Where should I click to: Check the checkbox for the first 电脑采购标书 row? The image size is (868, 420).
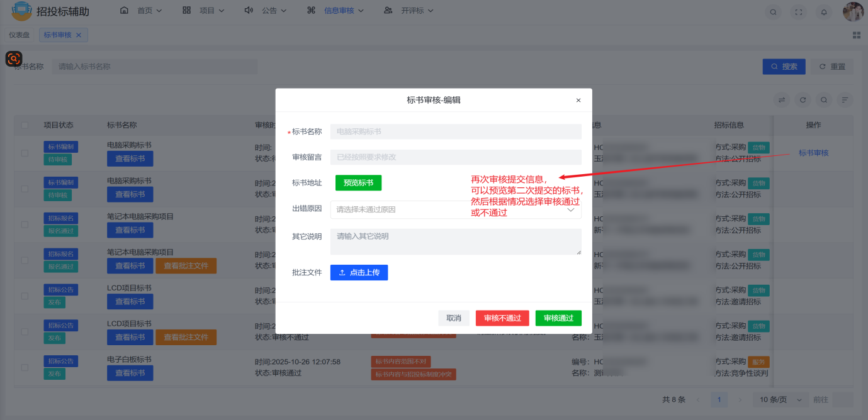coord(25,152)
